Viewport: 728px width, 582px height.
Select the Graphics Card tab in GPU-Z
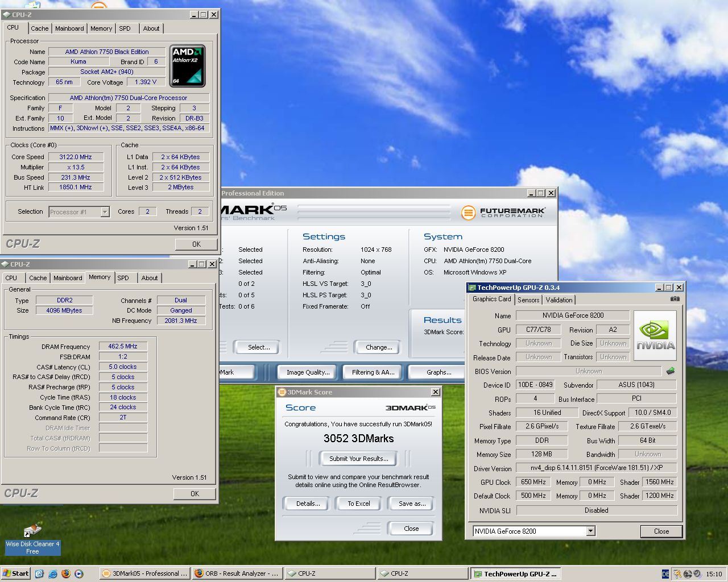point(492,299)
